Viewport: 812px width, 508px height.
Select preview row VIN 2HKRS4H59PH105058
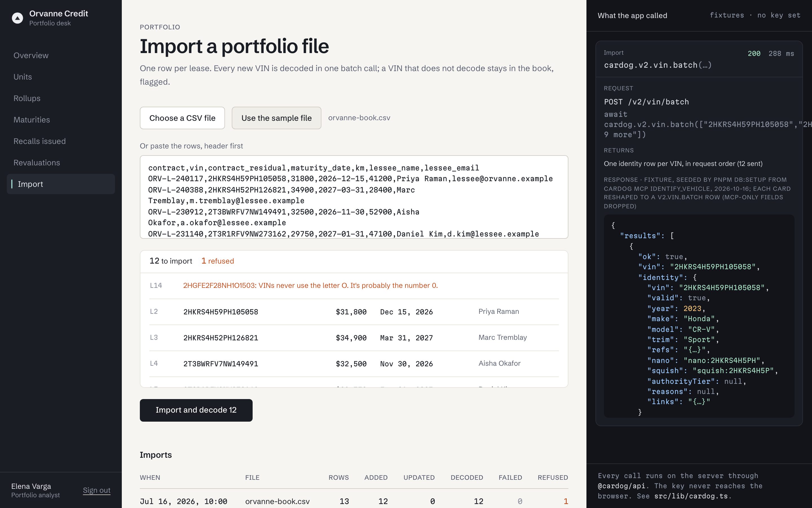pos(354,312)
